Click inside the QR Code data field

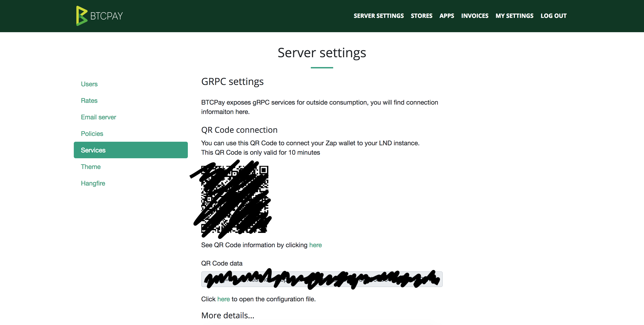coord(322,279)
